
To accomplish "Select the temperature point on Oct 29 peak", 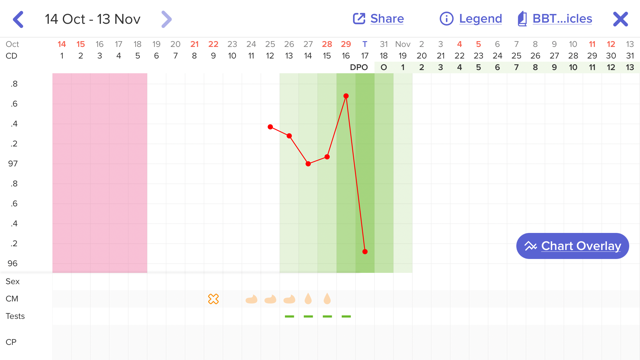I will [x=346, y=96].
